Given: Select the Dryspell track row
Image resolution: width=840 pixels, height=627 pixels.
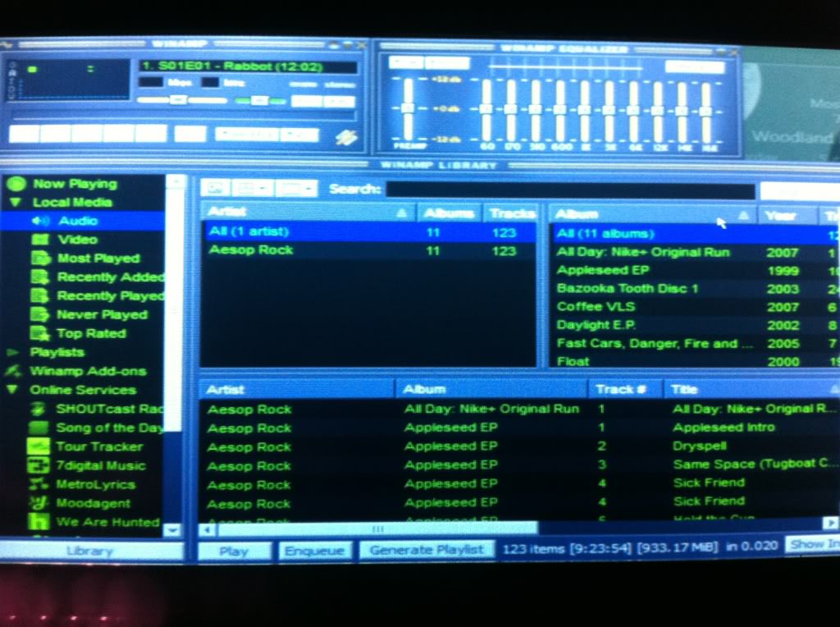Looking at the screenshot, I should pos(519,446).
